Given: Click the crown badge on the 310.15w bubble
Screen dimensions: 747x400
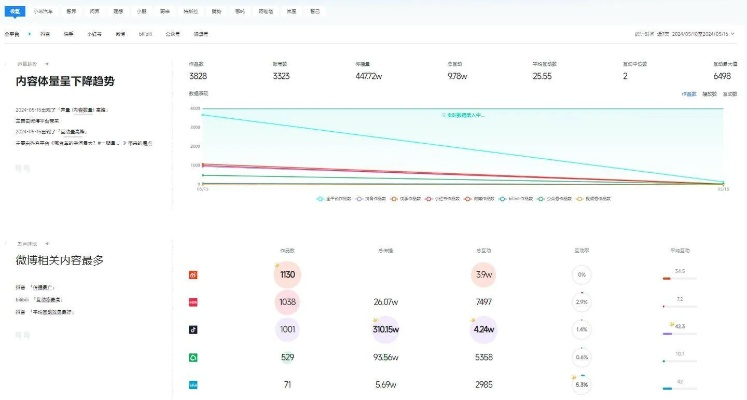Looking at the screenshot, I should (x=375, y=320).
